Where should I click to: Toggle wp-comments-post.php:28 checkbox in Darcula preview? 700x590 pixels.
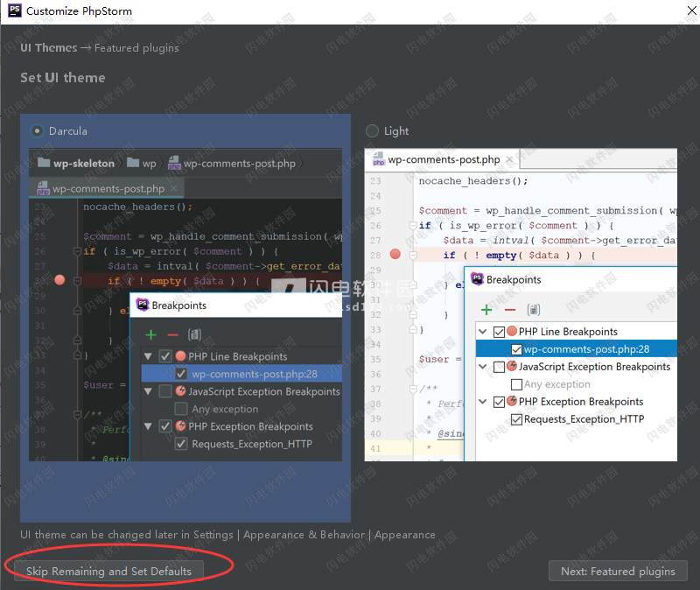click(x=181, y=374)
